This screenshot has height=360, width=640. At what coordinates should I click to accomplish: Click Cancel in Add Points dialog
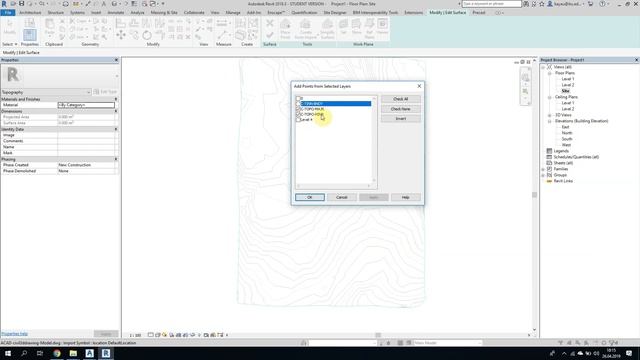pos(342,197)
